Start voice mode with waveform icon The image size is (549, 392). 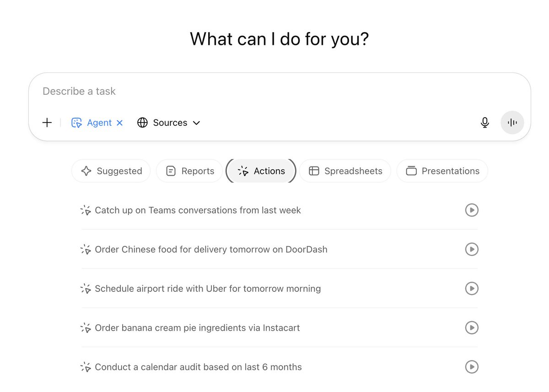(x=512, y=123)
